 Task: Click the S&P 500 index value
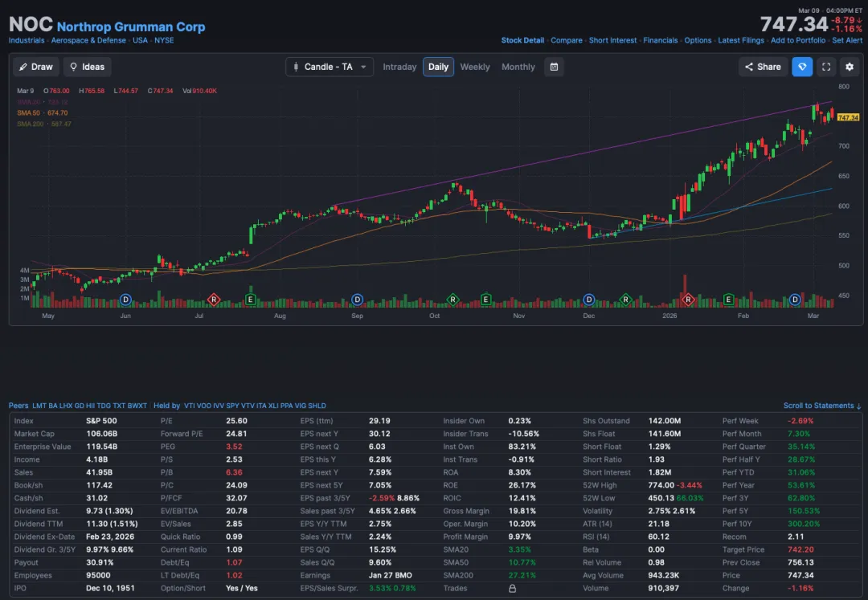coord(101,421)
